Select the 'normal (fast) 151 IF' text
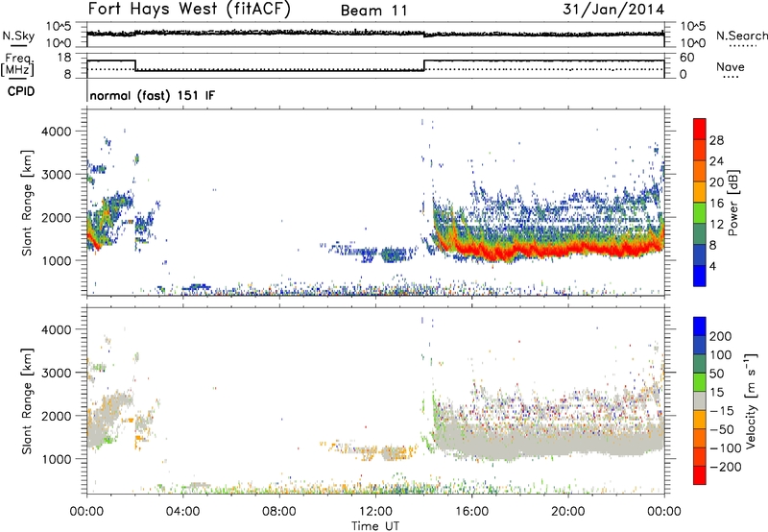Image resolution: width=768 pixels, height=532 pixels. point(153,95)
